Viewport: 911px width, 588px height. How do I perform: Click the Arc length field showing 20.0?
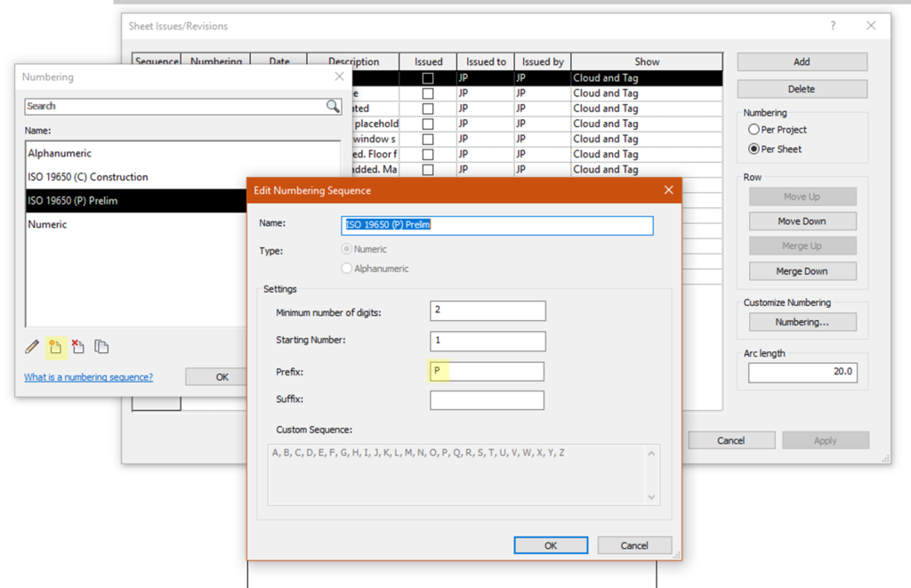tap(802, 373)
